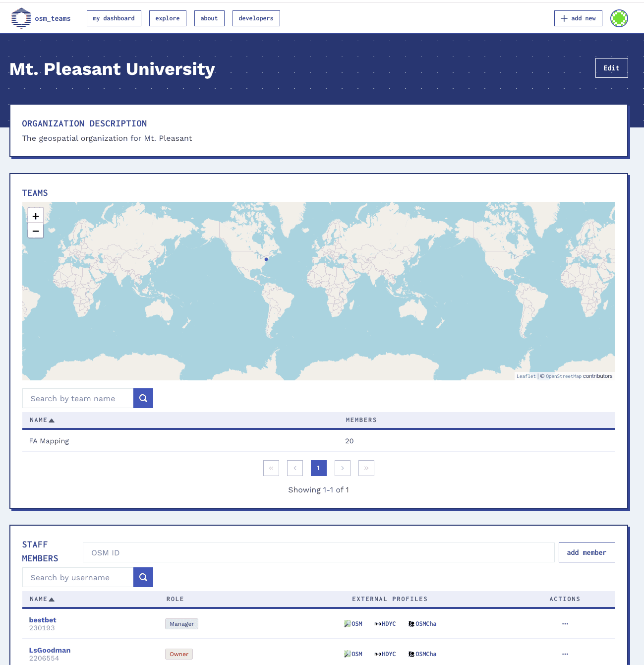Open the OSM profile for bestbet

click(353, 623)
